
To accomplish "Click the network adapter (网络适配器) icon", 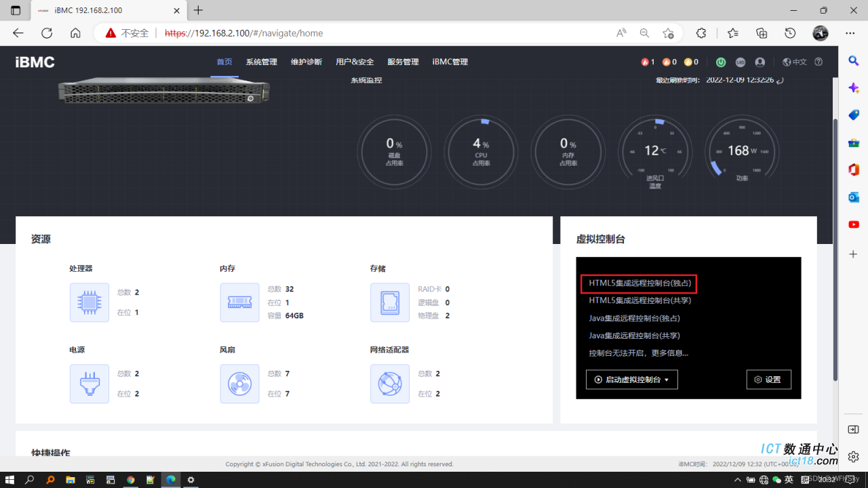I will 390,384.
